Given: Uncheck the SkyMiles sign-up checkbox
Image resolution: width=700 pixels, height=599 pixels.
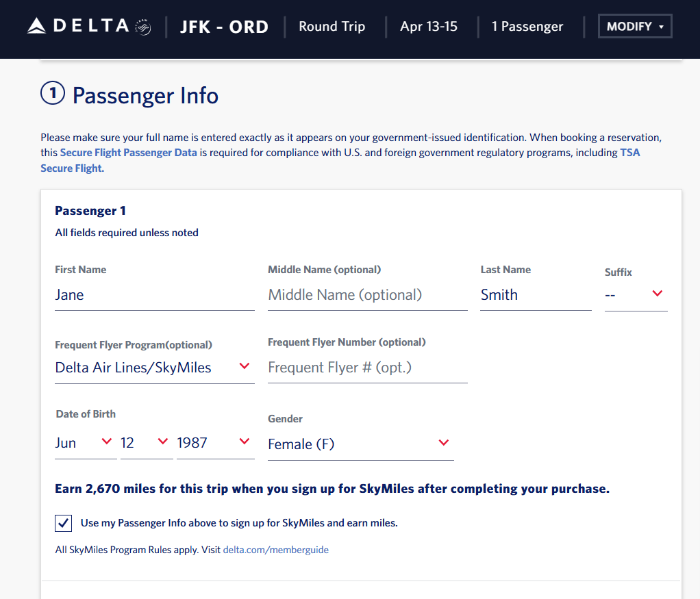Looking at the screenshot, I should pyautogui.click(x=63, y=524).
